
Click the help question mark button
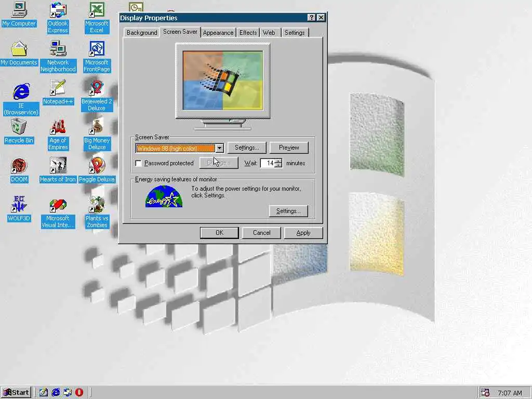pyautogui.click(x=311, y=18)
